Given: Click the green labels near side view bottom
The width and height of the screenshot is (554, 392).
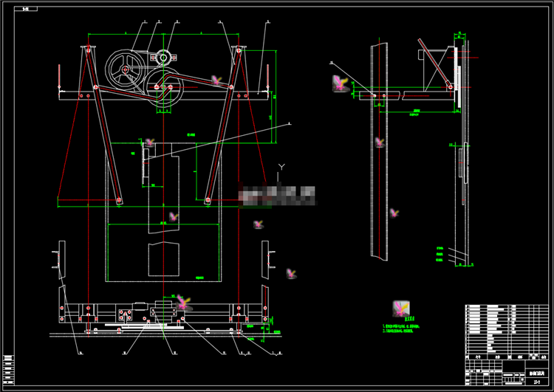Looking at the screenshot, I should pos(440,254).
